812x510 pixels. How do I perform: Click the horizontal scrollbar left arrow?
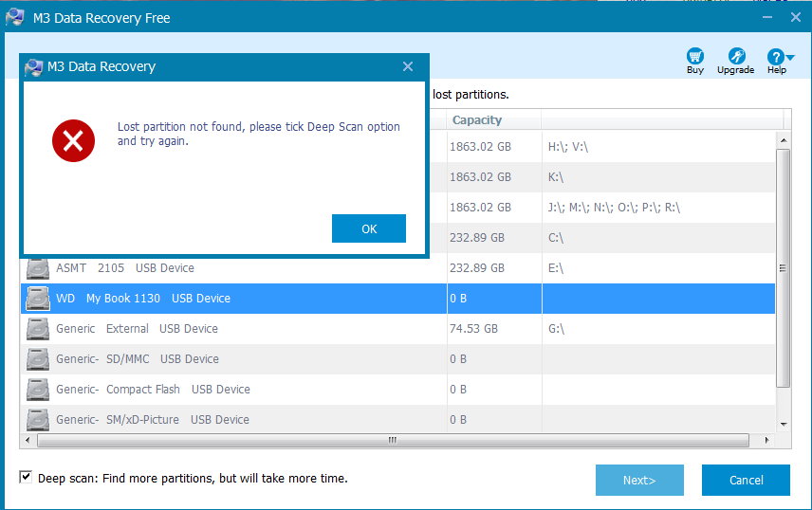pos(28,440)
